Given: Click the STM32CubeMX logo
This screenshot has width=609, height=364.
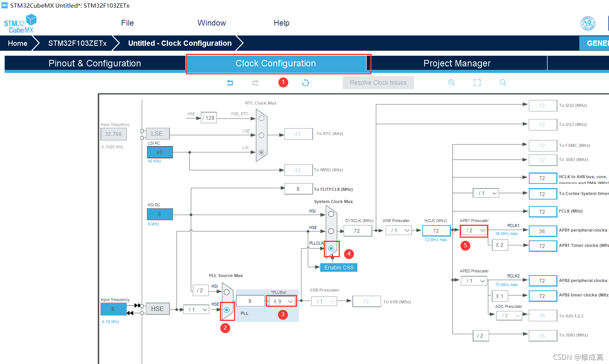Looking at the screenshot, I should 20,24.
